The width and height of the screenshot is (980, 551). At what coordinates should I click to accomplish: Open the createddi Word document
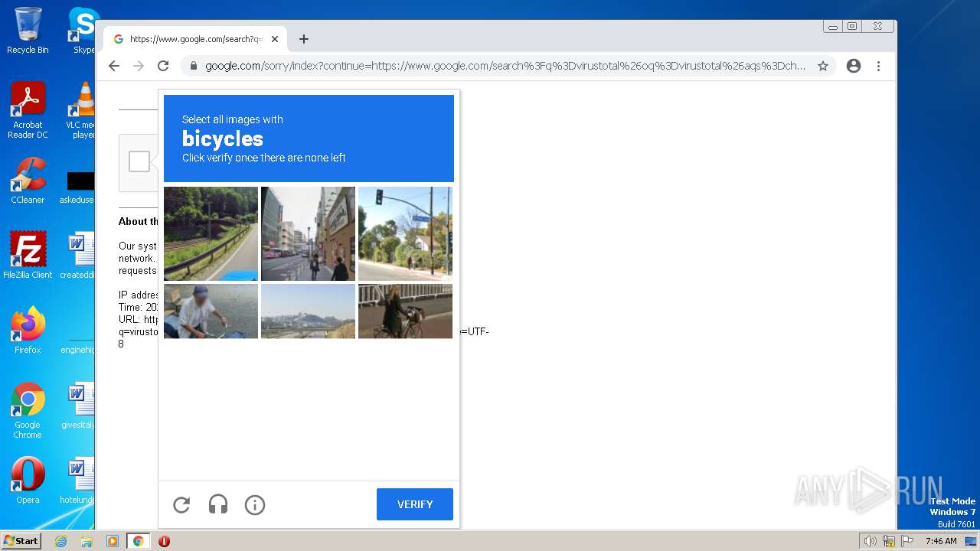click(79, 256)
